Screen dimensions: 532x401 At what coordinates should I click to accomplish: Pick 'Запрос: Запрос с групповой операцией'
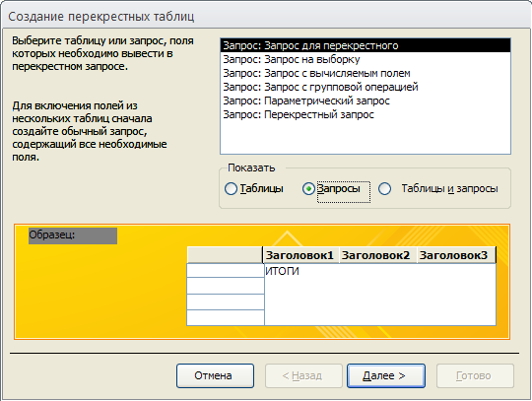pos(366,87)
